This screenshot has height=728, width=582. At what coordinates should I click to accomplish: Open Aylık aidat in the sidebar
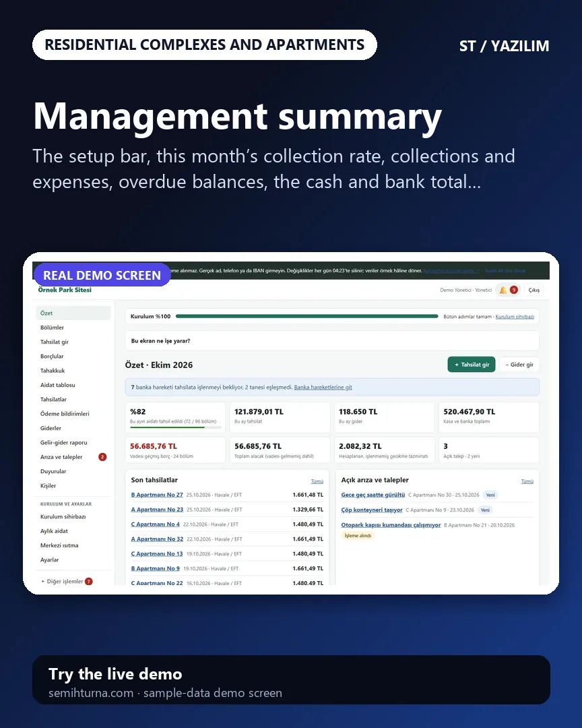pyautogui.click(x=73, y=530)
